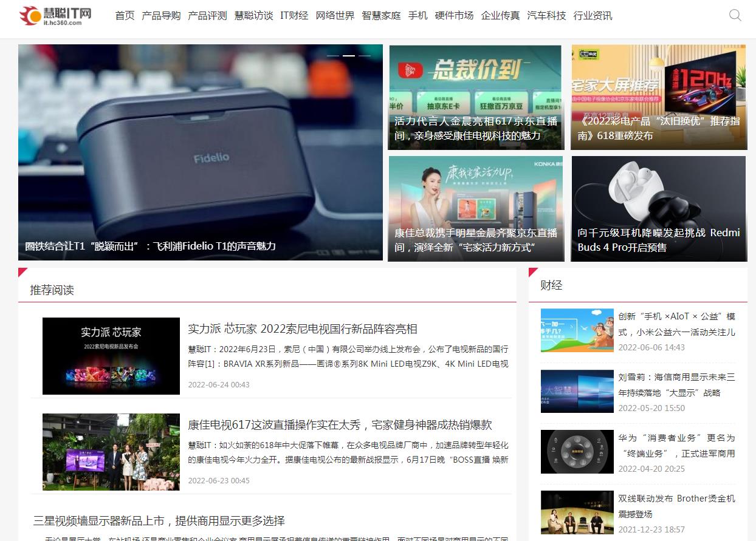Open the 企业传真 navigation item
Image resolution: width=756 pixels, height=541 pixels.
(500, 16)
